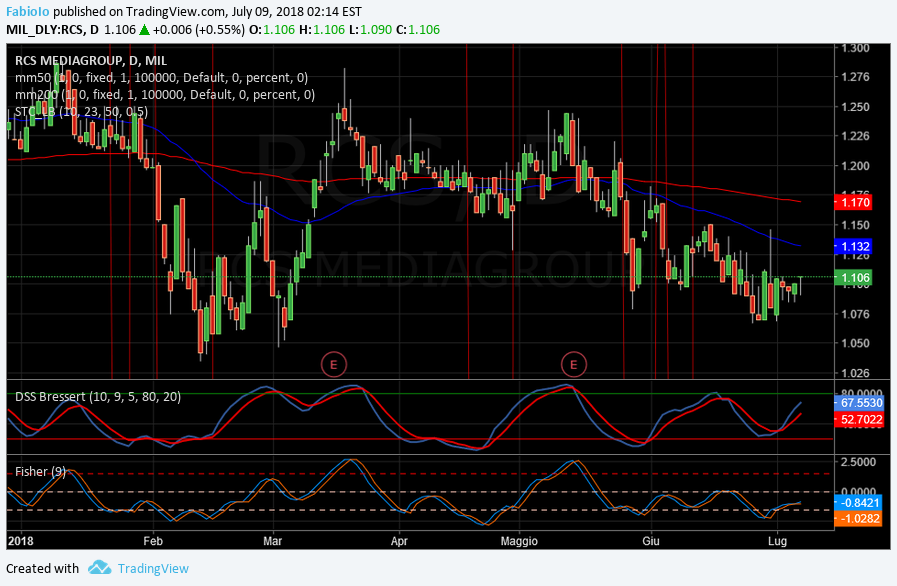Select the DSS Bressert indicator legend
Viewport: 897px width, 586px height.
point(98,397)
